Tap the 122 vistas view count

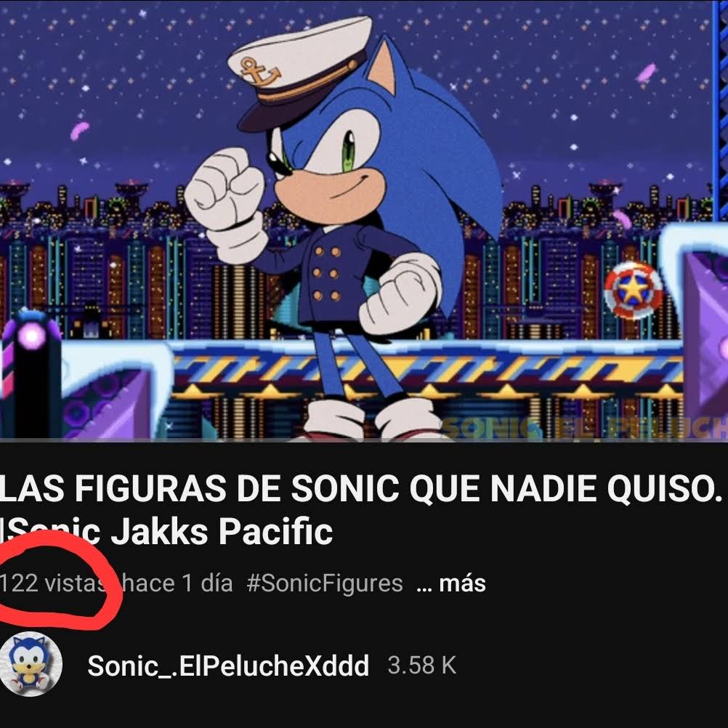point(52,583)
